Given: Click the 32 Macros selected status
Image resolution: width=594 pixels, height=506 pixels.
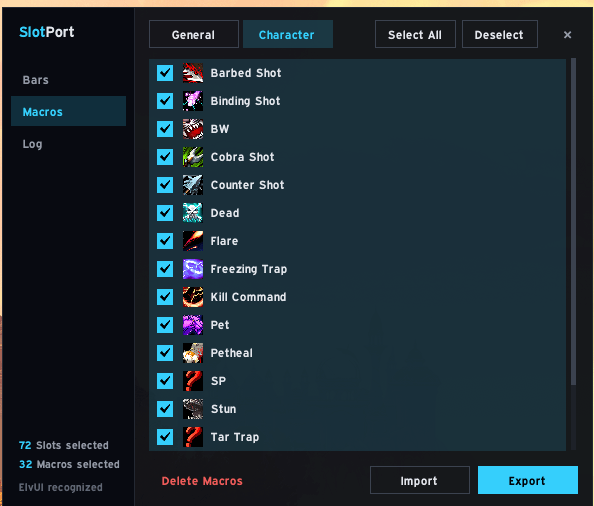Looking at the screenshot, I should click(69, 464).
